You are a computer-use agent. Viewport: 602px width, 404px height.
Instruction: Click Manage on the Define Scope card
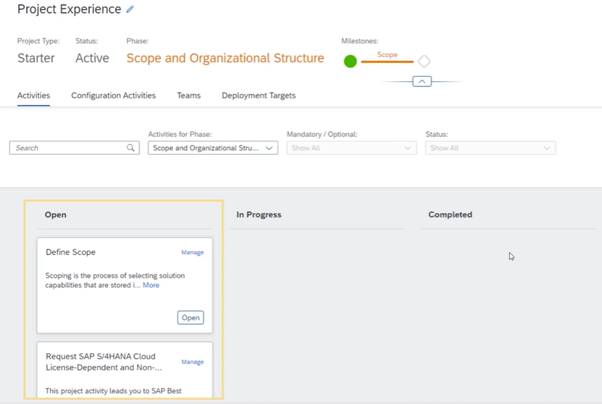click(192, 253)
